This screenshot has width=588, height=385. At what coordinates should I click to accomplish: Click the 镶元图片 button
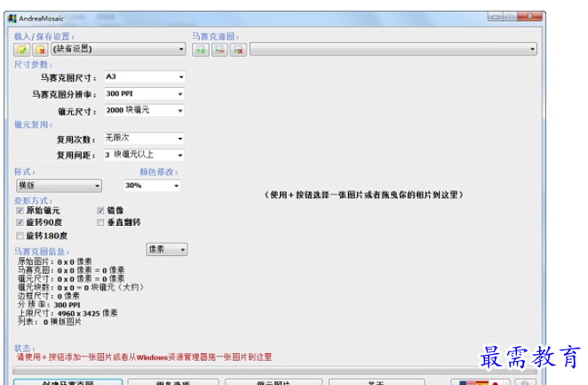pos(274,382)
